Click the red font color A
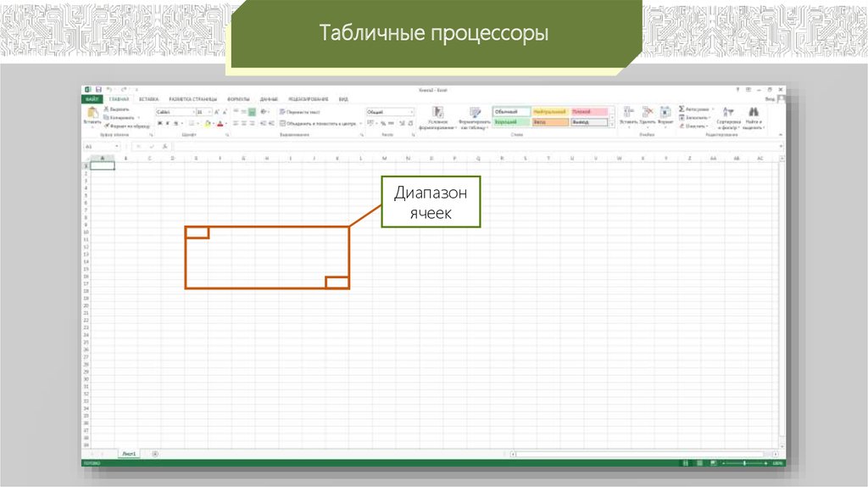The image size is (868, 487). pyautogui.click(x=220, y=124)
